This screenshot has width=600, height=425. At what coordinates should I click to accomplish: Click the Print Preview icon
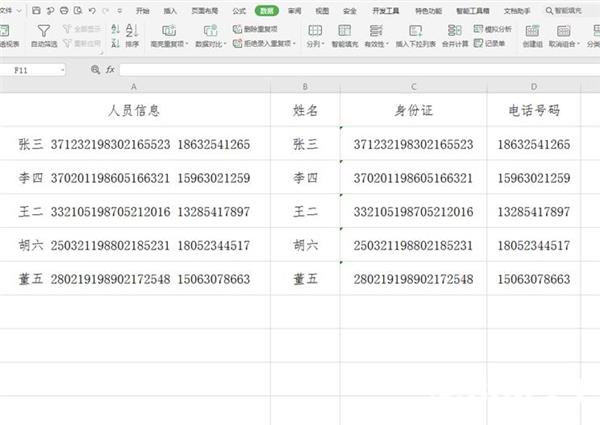pos(78,11)
